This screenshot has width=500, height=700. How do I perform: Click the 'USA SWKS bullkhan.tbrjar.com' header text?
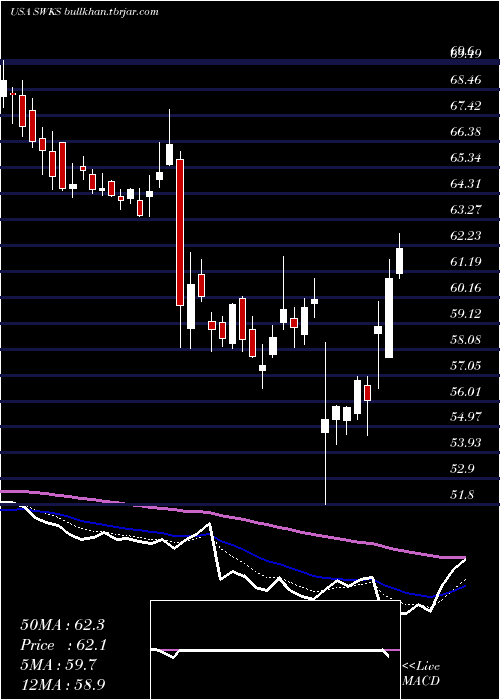[84, 12]
